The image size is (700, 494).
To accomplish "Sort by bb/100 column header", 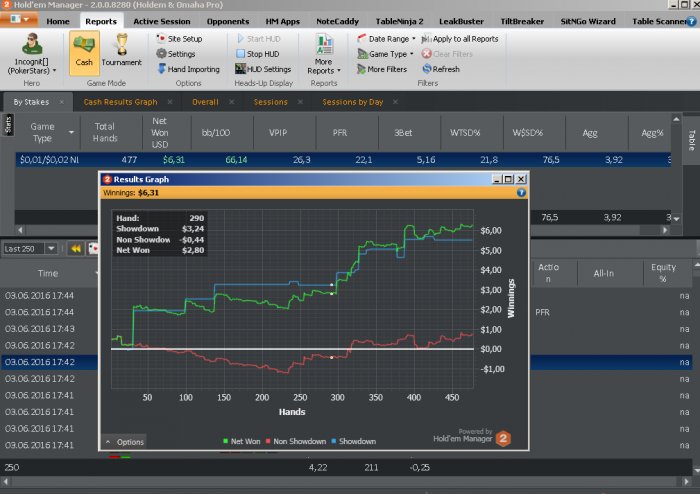I will pyautogui.click(x=216, y=133).
